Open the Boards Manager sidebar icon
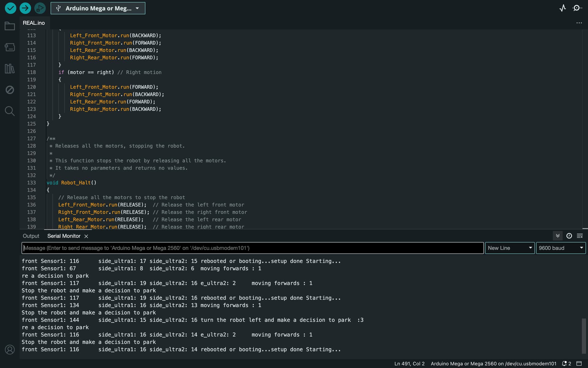 [x=10, y=47]
